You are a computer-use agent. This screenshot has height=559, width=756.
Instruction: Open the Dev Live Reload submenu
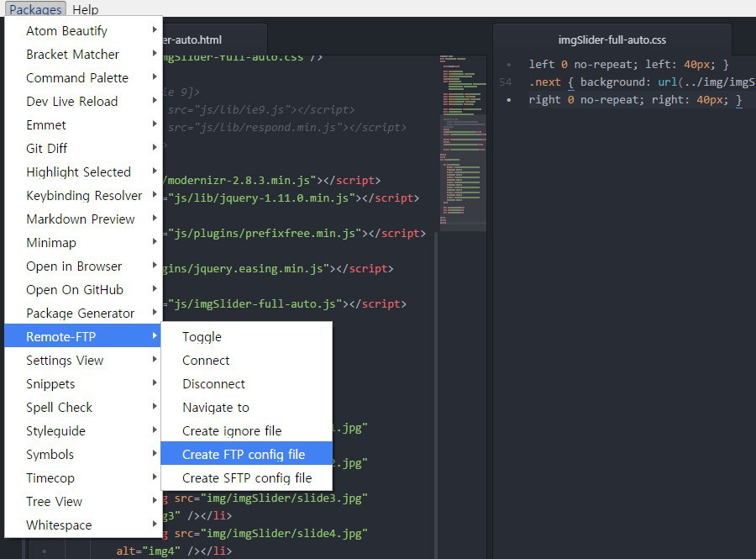(x=83, y=101)
